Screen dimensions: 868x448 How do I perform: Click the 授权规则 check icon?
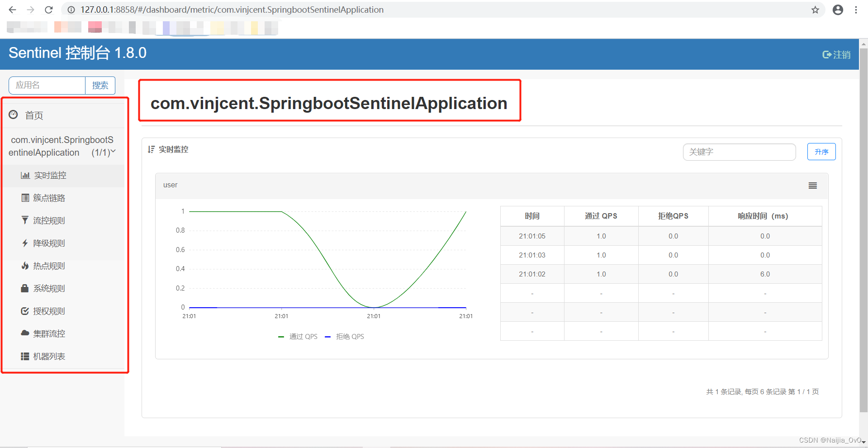click(25, 311)
